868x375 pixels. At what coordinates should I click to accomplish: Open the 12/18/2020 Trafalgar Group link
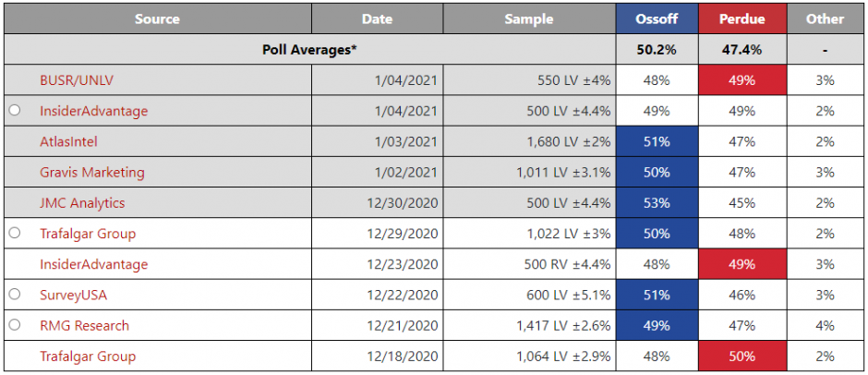pos(88,357)
